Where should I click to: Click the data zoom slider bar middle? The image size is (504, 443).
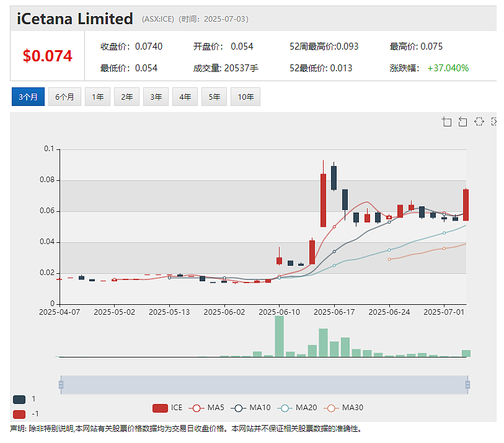pyautogui.click(x=264, y=385)
